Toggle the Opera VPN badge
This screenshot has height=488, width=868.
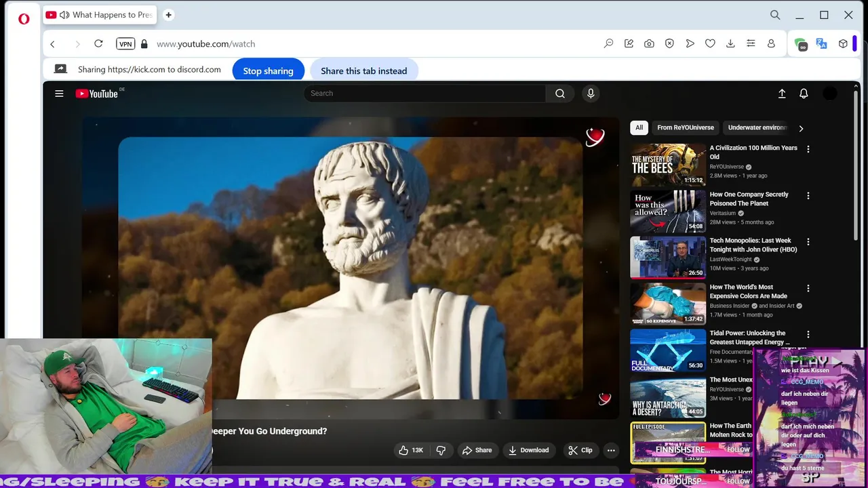tap(125, 44)
